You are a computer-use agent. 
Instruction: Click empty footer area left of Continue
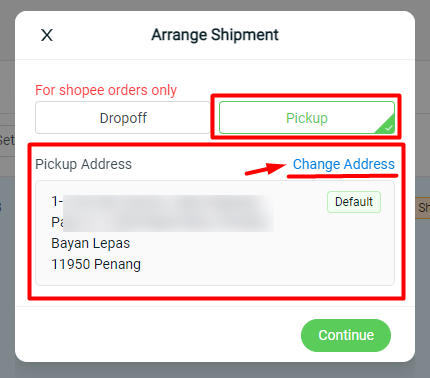157,335
